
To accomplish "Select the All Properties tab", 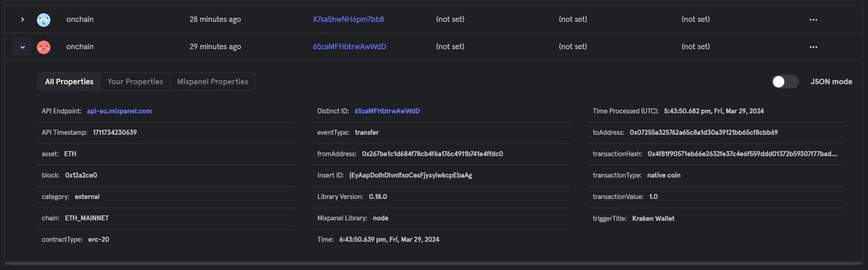I will (x=69, y=82).
